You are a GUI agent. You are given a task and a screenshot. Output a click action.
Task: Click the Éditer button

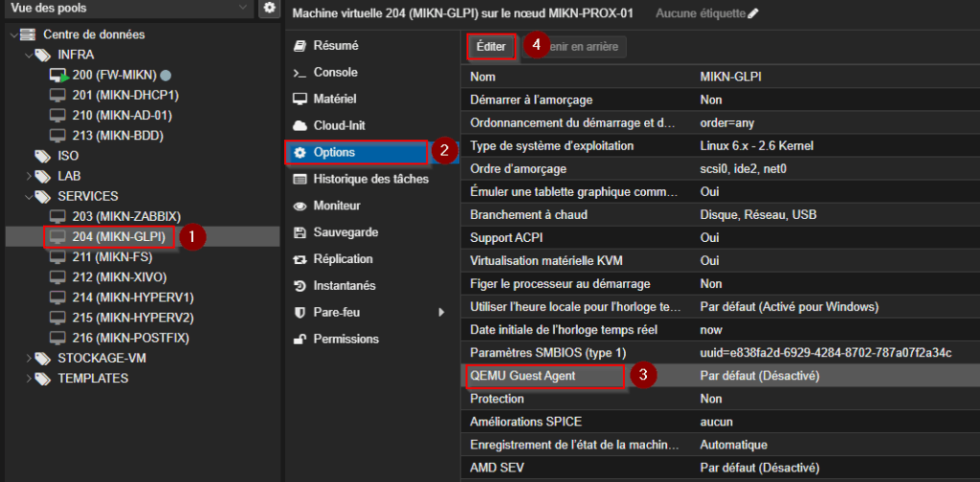[x=491, y=47]
